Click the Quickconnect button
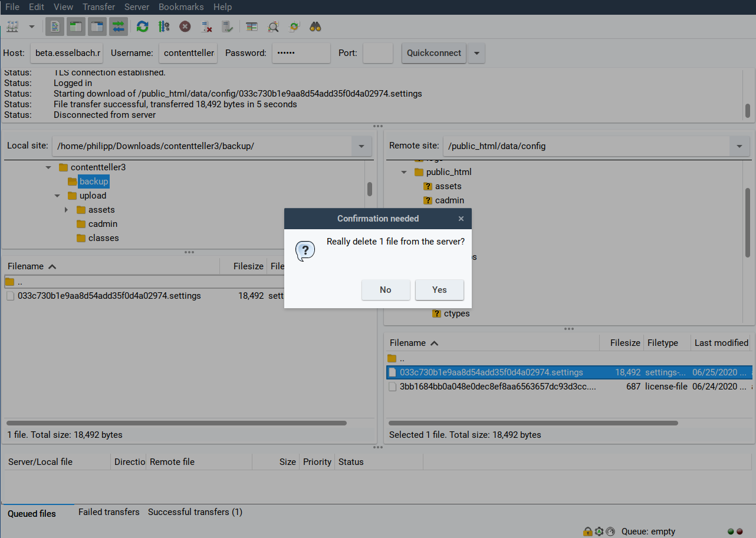Screen dimensions: 756x538 point(434,53)
